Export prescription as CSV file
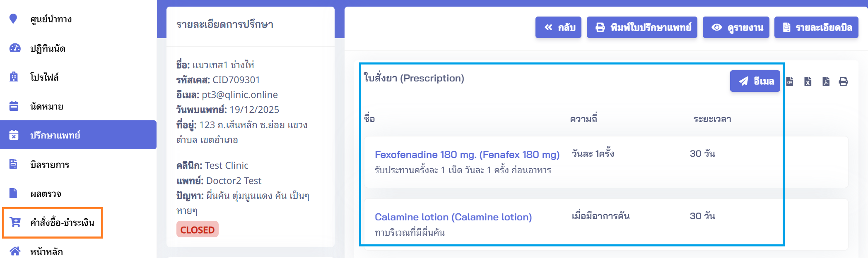Viewport: 868px width, 258px height. pyautogui.click(x=790, y=81)
